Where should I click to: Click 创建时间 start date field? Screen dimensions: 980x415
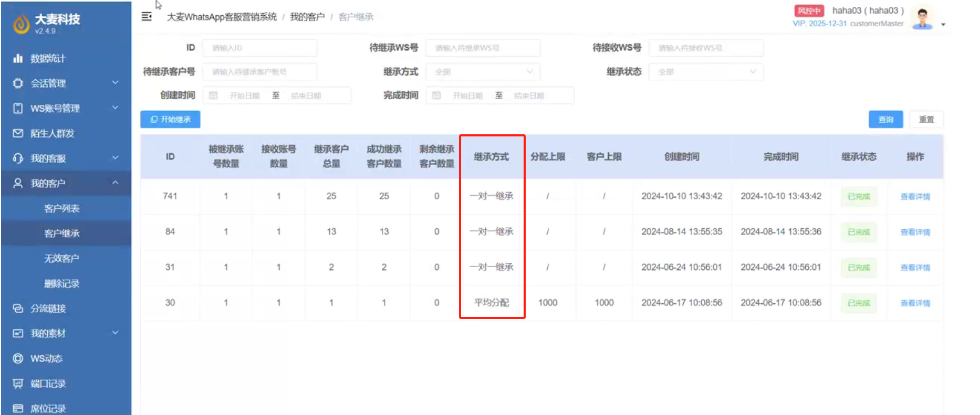pyautogui.click(x=245, y=95)
